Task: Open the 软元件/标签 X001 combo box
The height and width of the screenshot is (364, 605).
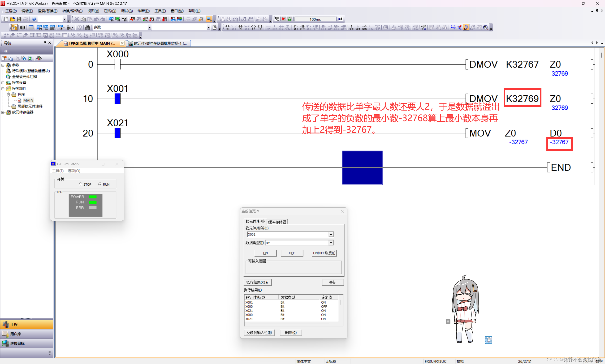Action: pyautogui.click(x=331, y=235)
